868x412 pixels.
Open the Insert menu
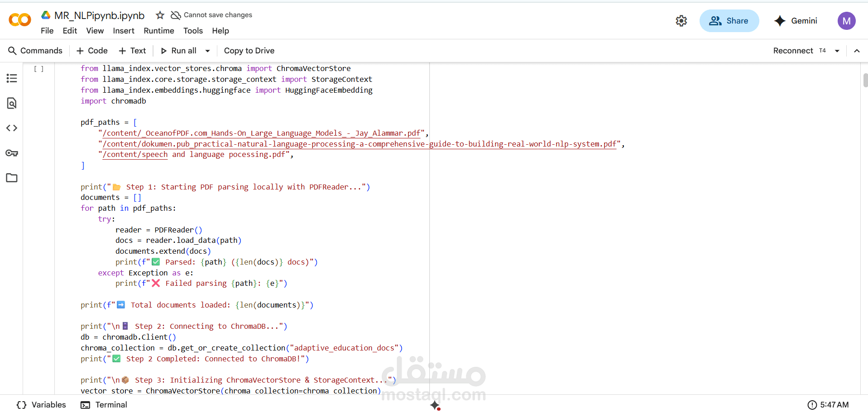tap(124, 31)
